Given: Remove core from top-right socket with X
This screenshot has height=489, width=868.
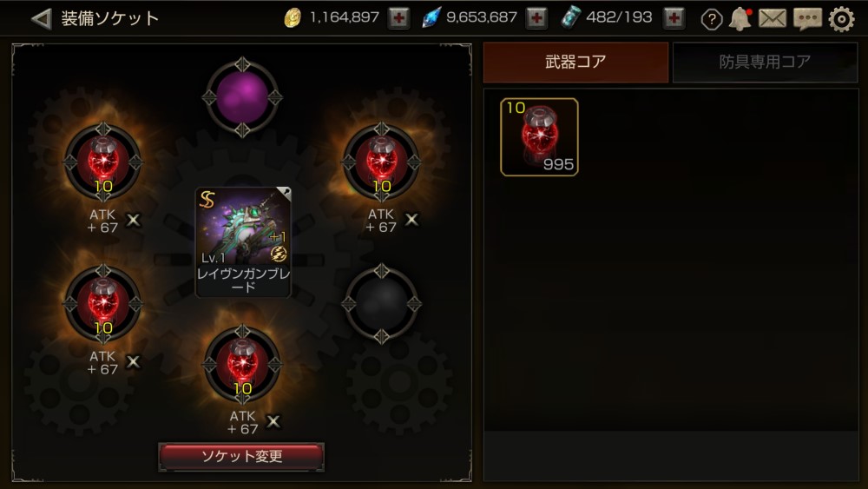Looking at the screenshot, I should [411, 220].
